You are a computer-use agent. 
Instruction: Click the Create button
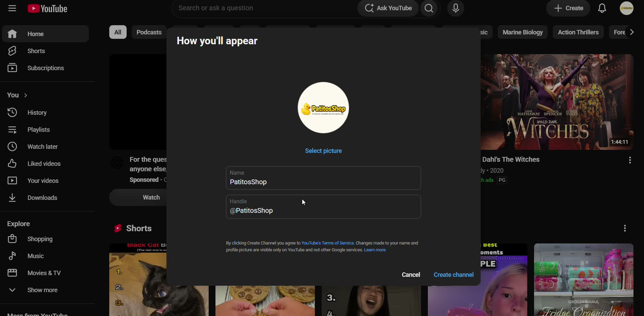[568, 8]
